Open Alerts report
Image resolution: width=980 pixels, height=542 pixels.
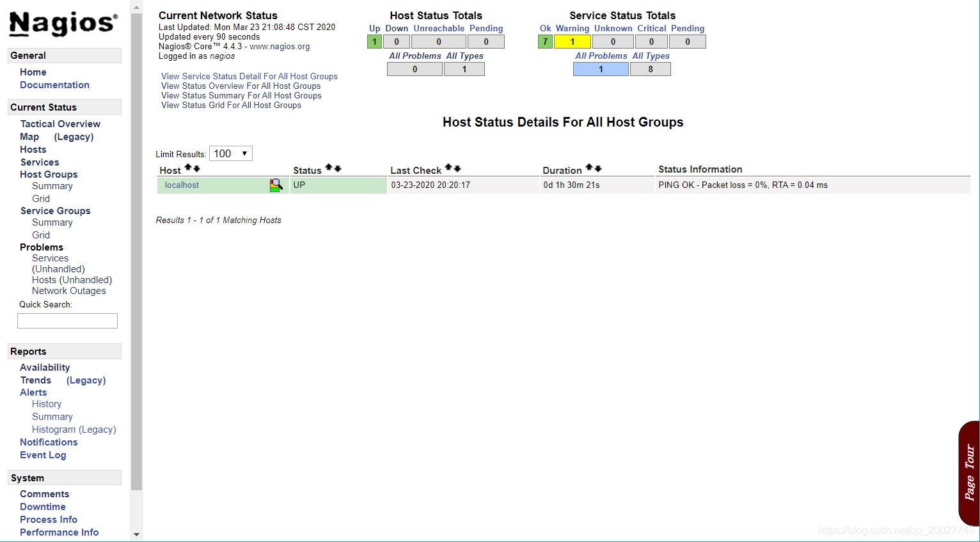[x=33, y=392]
